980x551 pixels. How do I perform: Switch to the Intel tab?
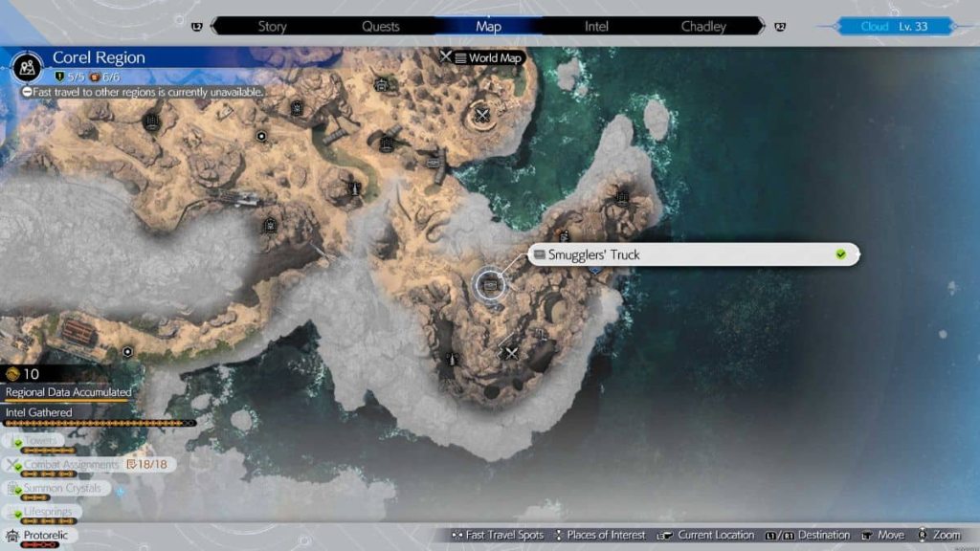pyautogui.click(x=595, y=26)
